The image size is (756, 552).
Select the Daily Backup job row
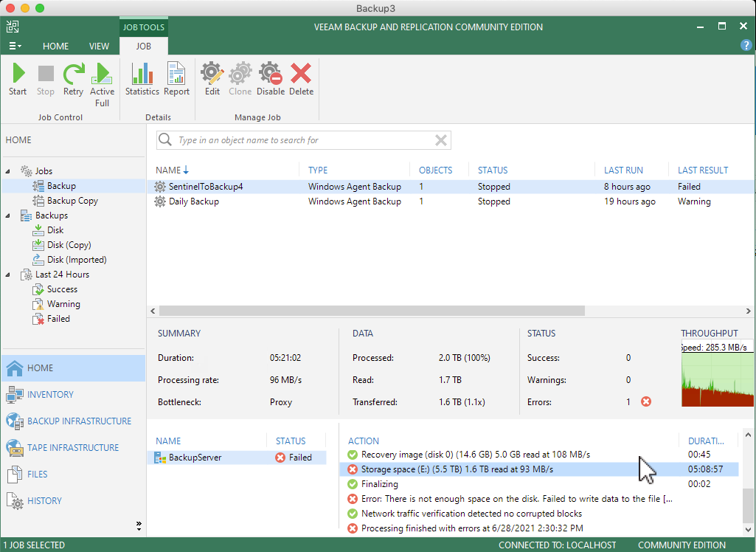451,201
